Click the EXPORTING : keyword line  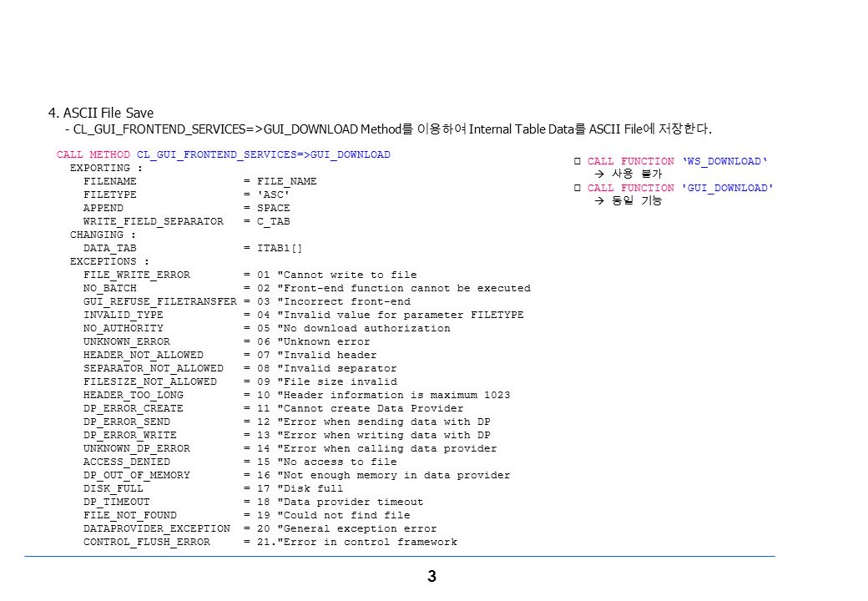click(x=106, y=169)
